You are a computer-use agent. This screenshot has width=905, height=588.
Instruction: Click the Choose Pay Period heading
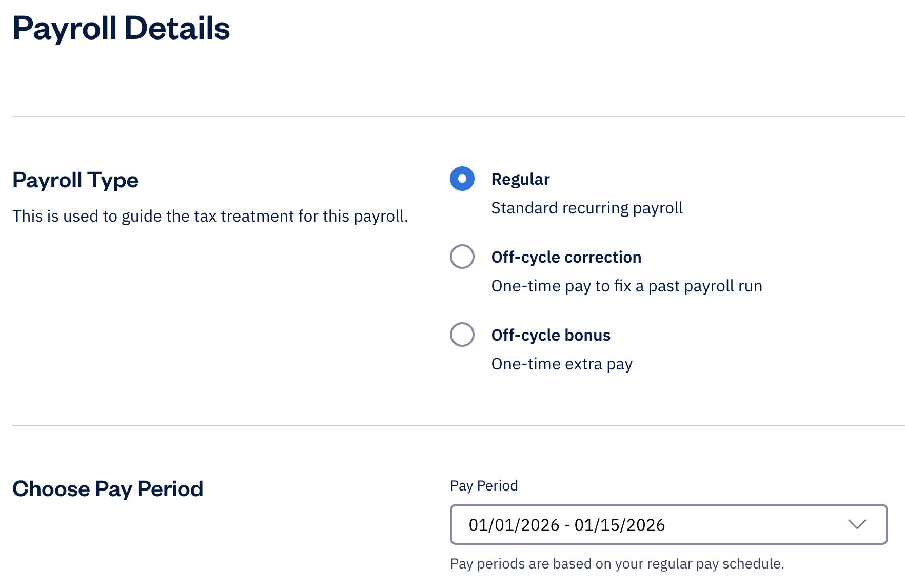pos(108,488)
